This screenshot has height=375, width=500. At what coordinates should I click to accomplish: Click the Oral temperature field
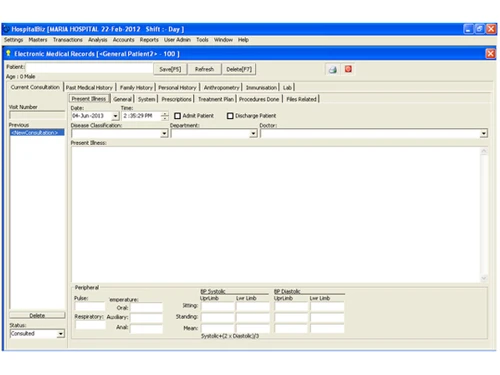click(x=147, y=307)
